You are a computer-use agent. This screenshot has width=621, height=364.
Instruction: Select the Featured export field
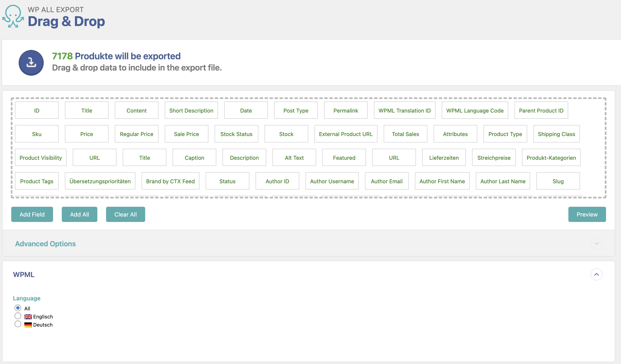pyautogui.click(x=344, y=157)
